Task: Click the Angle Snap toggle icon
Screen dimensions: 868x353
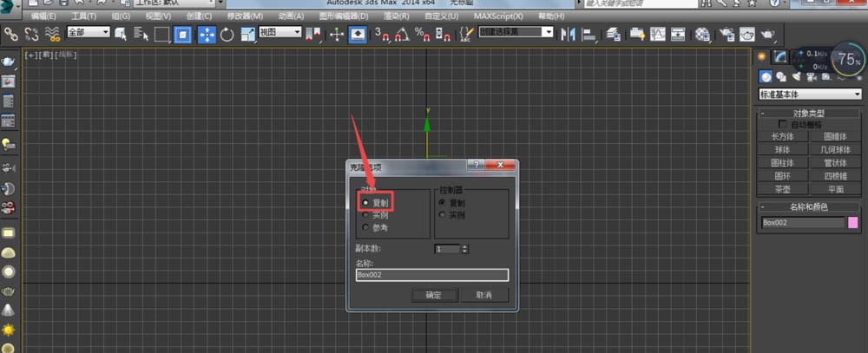Action: point(401,35)
